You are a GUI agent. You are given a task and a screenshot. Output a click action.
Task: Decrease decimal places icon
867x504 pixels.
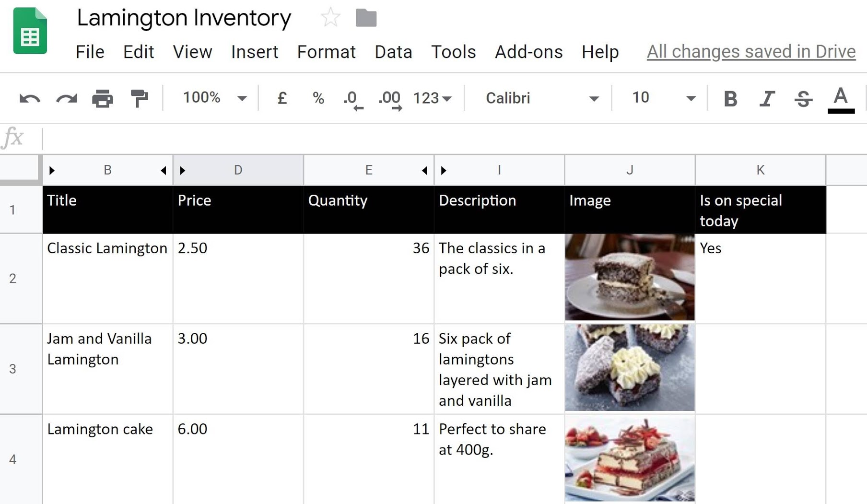[353, 100]
